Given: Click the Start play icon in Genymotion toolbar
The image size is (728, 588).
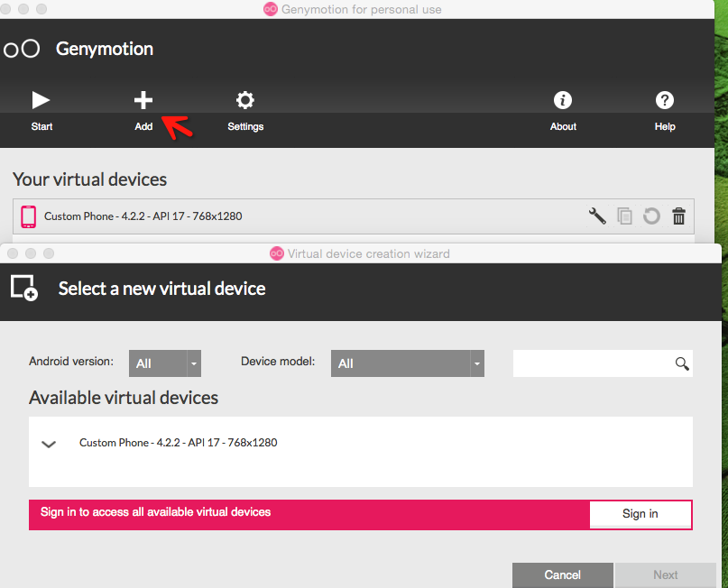Looking at the screenshot, I should [x=41, y=100].
